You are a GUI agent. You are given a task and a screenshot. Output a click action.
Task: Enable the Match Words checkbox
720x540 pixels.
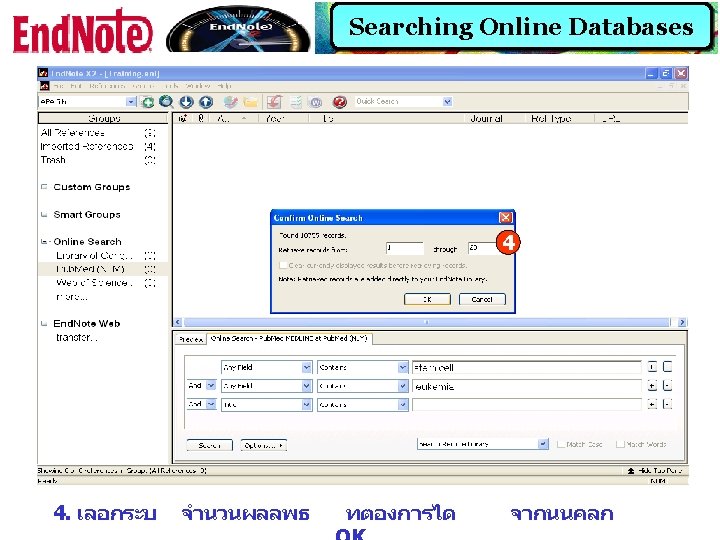tap(620, 444)
